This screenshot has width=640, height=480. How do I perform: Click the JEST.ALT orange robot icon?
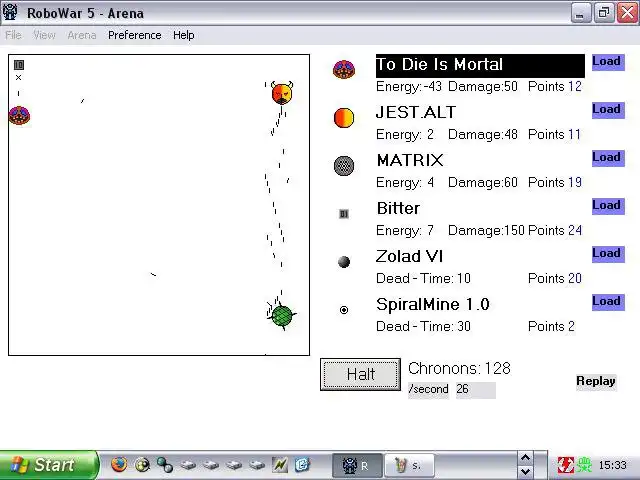coord(344,118)
